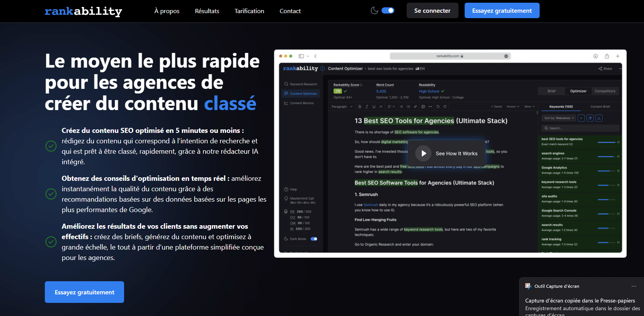Go to the Résultats page

point(207,11)
